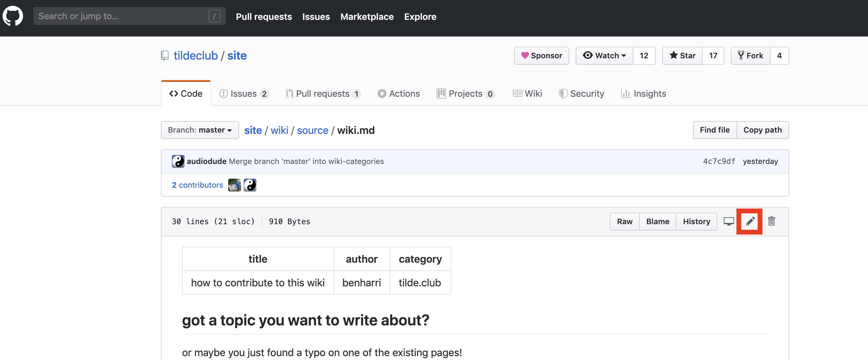Open audiodude's profile link
Viewport: 868px width, 360px height.
point(206,161)
